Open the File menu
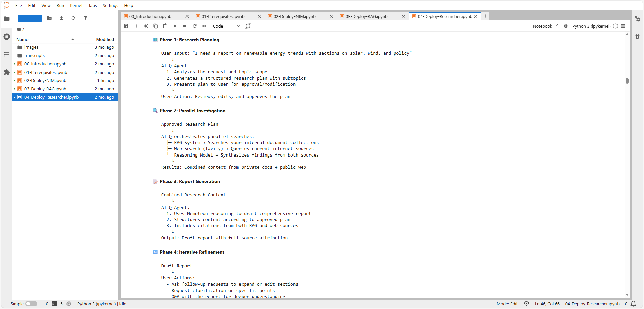 pyautogui.click(x=19, y=5)
